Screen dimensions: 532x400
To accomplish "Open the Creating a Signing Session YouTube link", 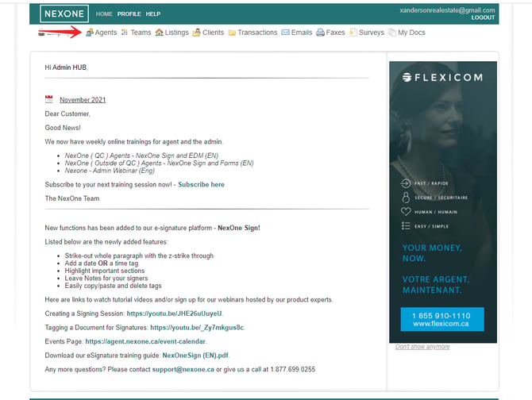I will coord(174,313).
